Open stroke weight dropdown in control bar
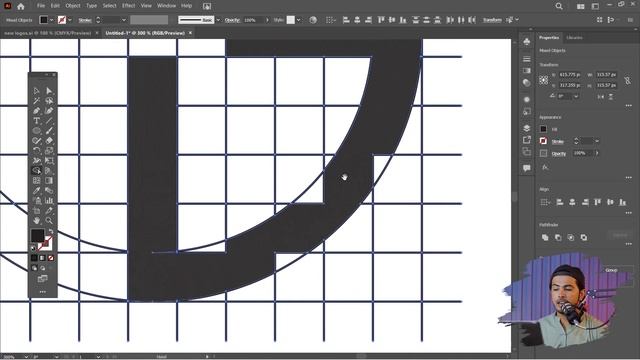This screenshot has width=640, height=360. [x=124, y=20]
